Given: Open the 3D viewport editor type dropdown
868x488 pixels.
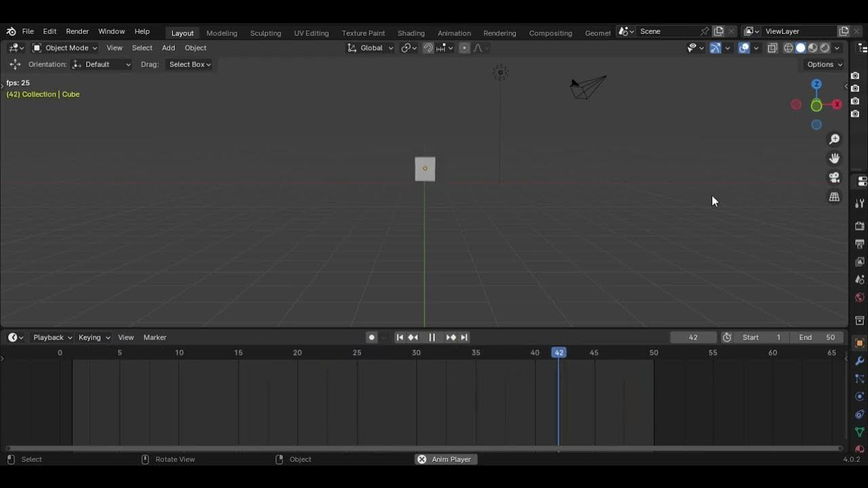Looking at the screenshot, I should click(x=16, y=48).
